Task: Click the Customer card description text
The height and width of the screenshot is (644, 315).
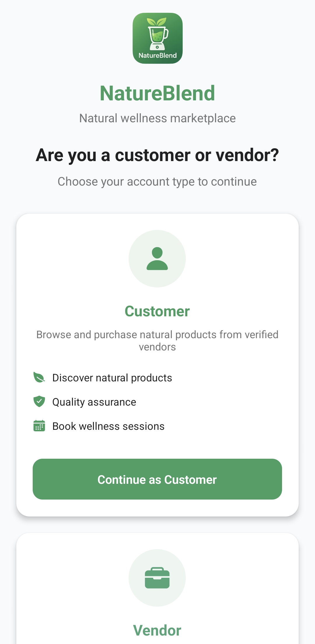Action: (x=157, y=341)
